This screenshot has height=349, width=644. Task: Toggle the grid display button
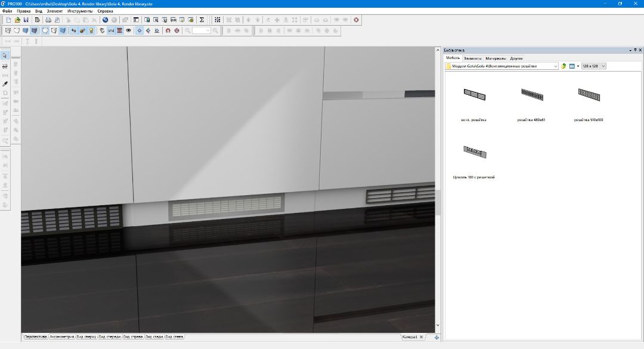click(120, 30)
